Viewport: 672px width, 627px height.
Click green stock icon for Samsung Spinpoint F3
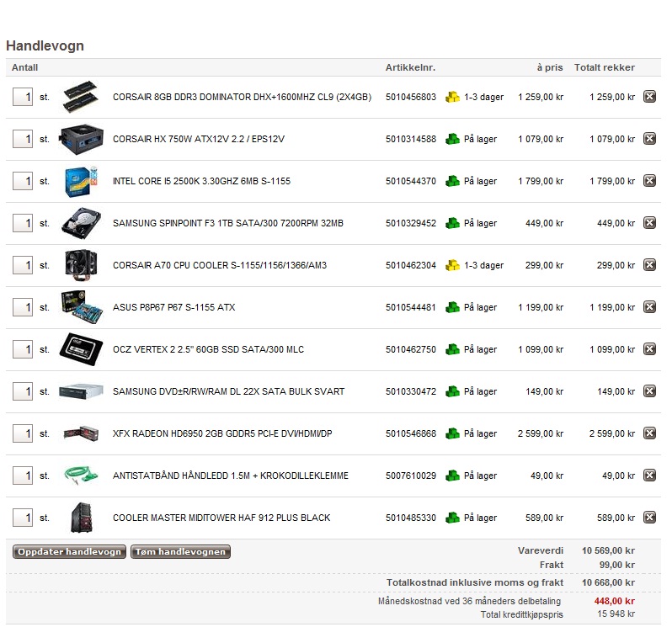[x=452, y=223]
